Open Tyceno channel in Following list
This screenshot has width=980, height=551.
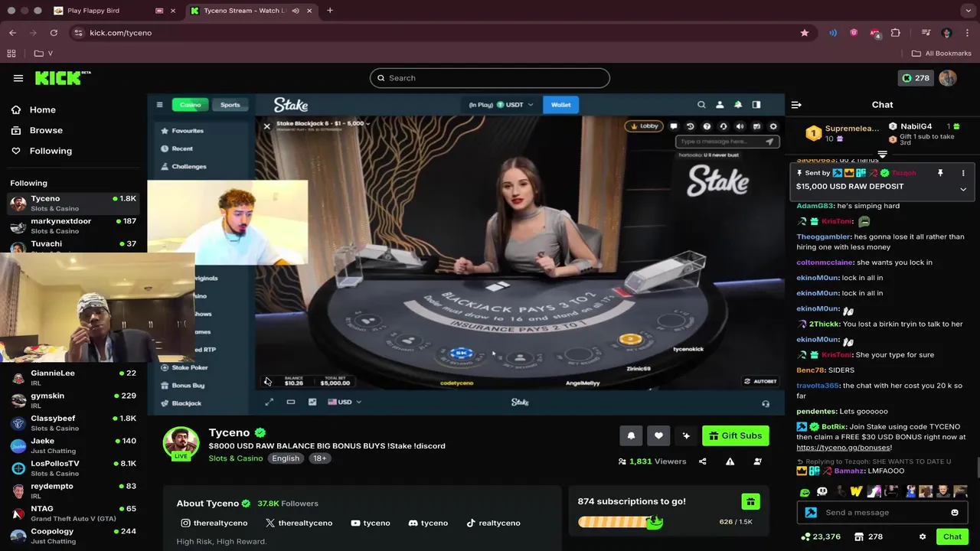coord(73,203)
